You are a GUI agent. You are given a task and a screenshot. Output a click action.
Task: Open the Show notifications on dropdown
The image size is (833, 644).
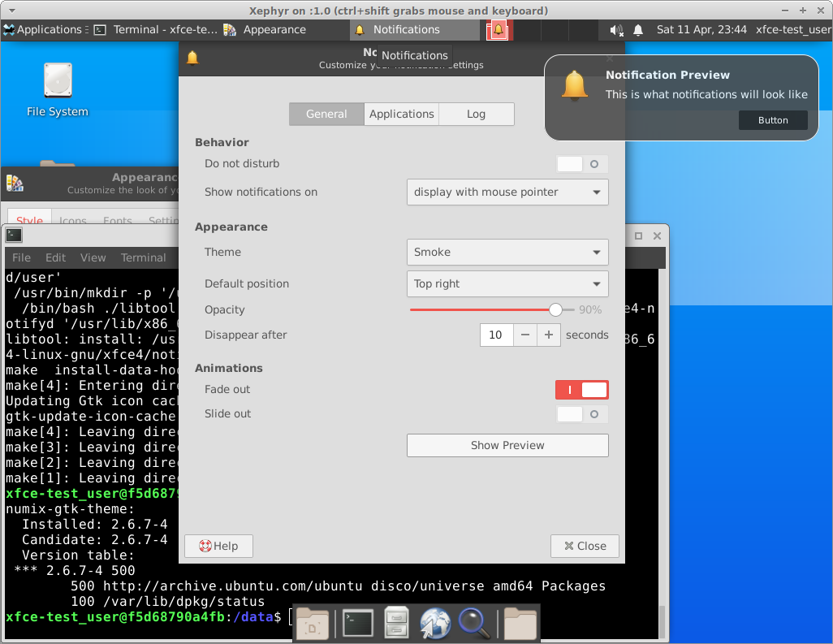[507, 192]
